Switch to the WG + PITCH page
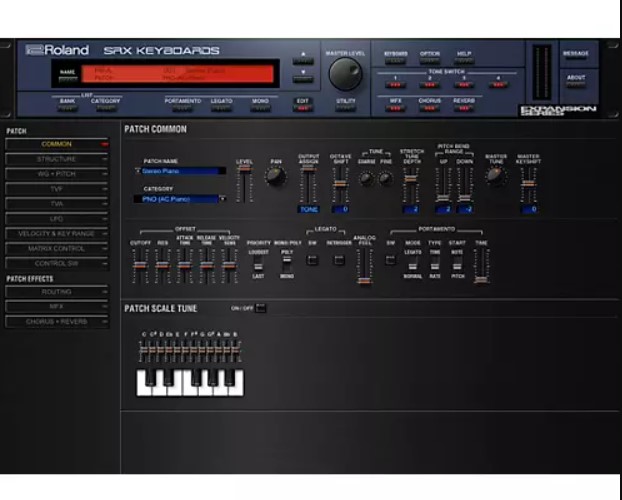 point(57,174)
